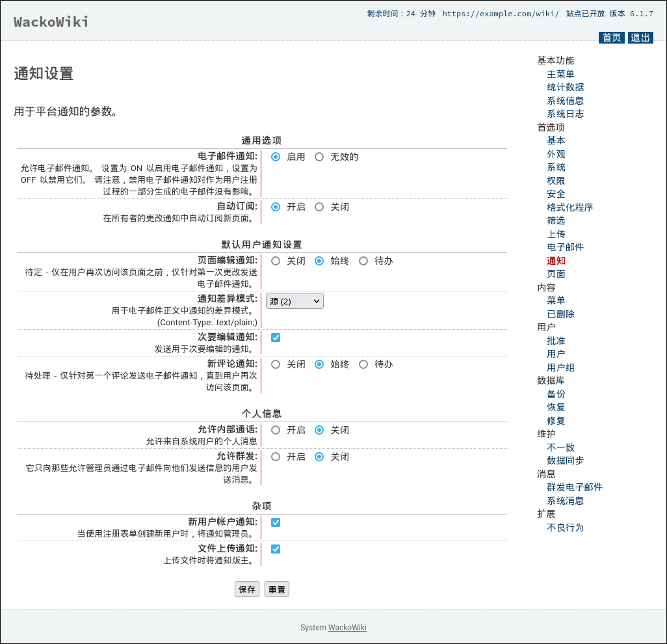Click 退出 to log out

[640, 38]
